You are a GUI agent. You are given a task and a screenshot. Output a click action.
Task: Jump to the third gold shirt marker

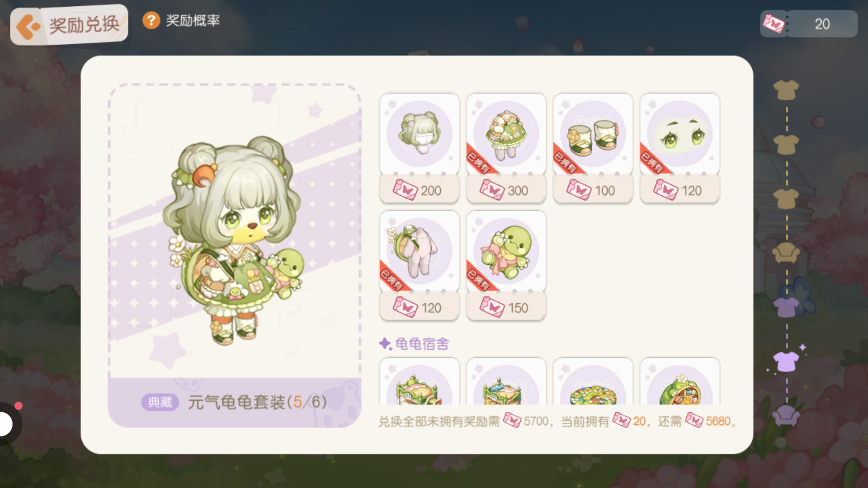[786, 199]
